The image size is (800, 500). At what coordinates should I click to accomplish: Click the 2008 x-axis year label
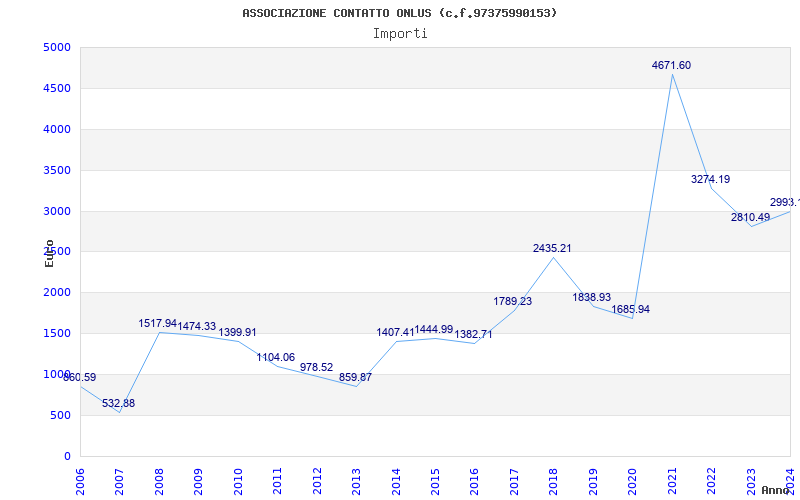click(159, 482)
